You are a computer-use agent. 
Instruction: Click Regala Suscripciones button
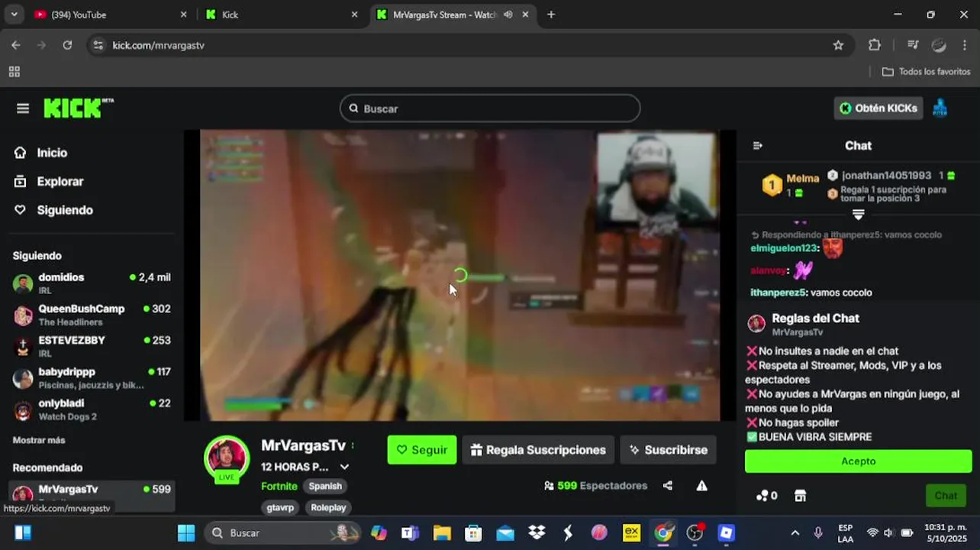coord(538,450)
